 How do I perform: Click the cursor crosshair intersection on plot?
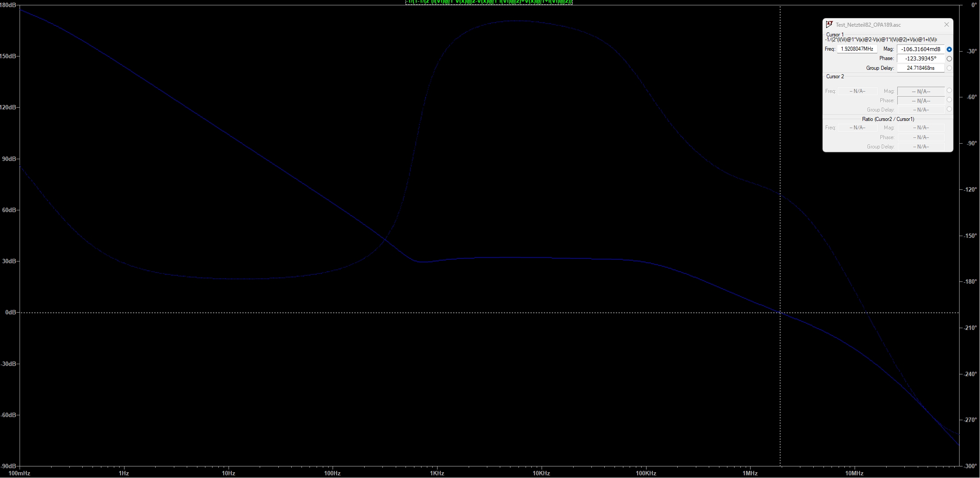tap(780, 313)
